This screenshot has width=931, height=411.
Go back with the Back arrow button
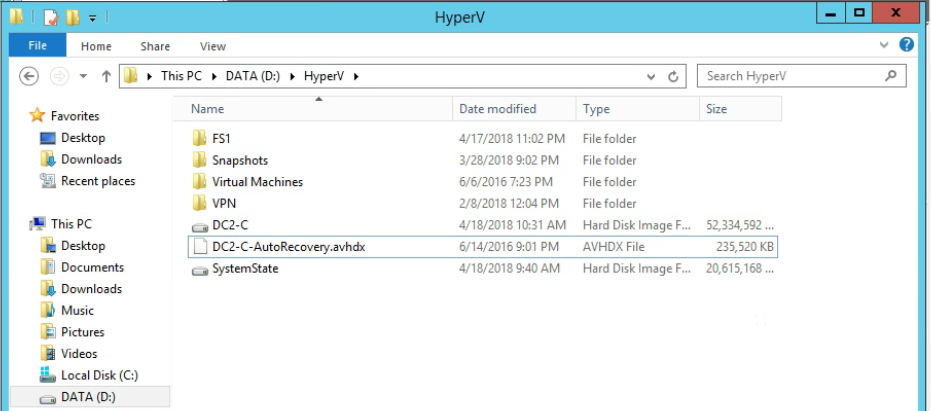[x=29, y=76]
